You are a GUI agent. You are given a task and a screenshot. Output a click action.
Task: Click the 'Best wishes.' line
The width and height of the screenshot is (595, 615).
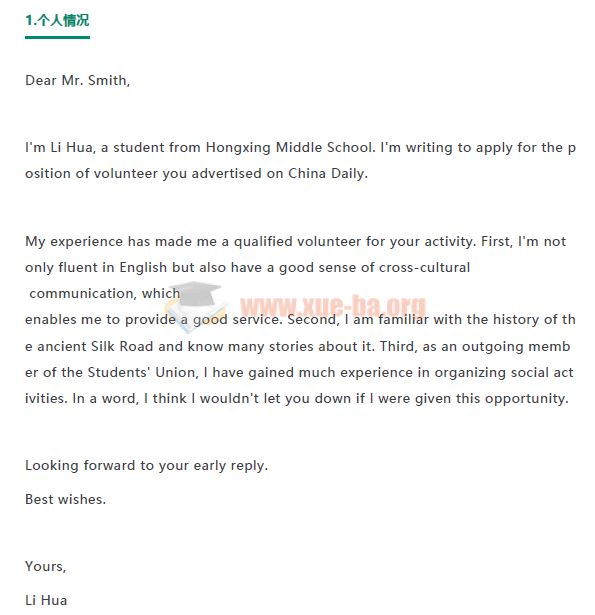coord(66,499)
